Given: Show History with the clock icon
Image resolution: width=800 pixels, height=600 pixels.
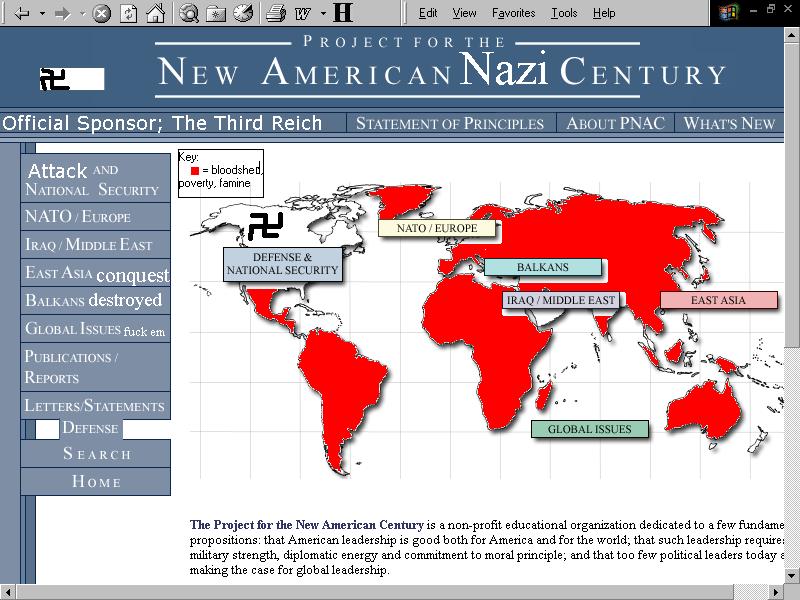Looking at the screenshot, I should tap(242, 13).
